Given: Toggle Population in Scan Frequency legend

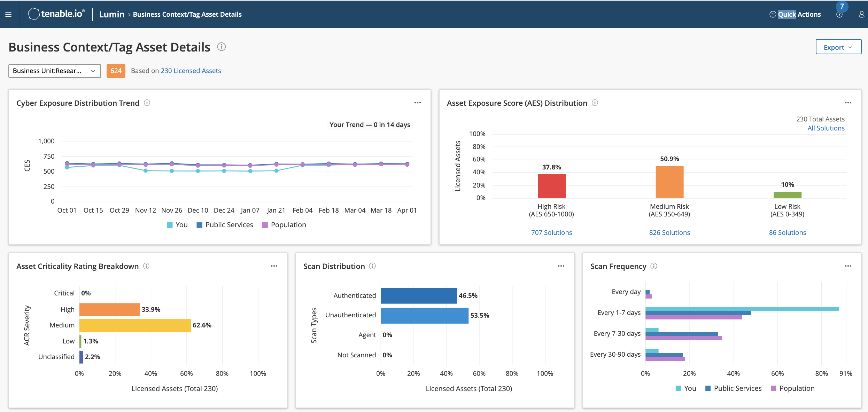Looking at the screenshot, I should click(x=792, y=388).
